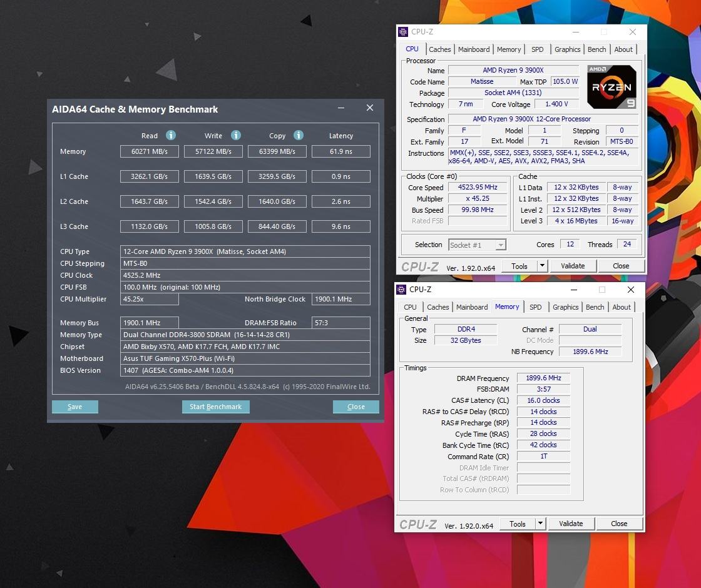This screenshot has height=588, width=701.
Task: Click memory Size 32 GBytes value
Action: (466, 340)
